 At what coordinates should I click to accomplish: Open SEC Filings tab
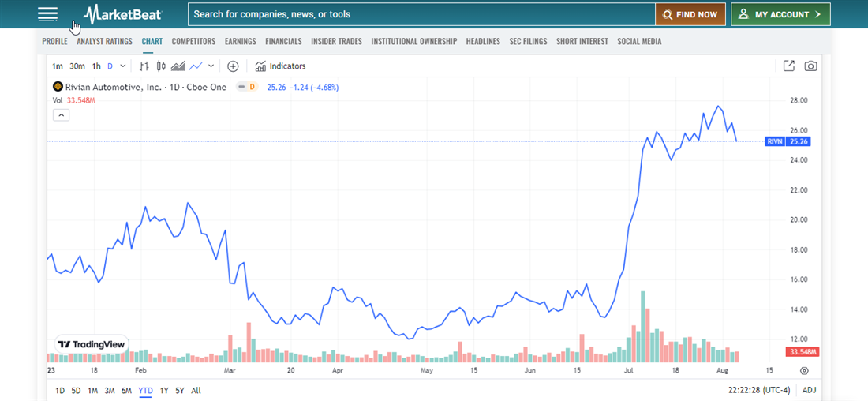tap(528, 41)
